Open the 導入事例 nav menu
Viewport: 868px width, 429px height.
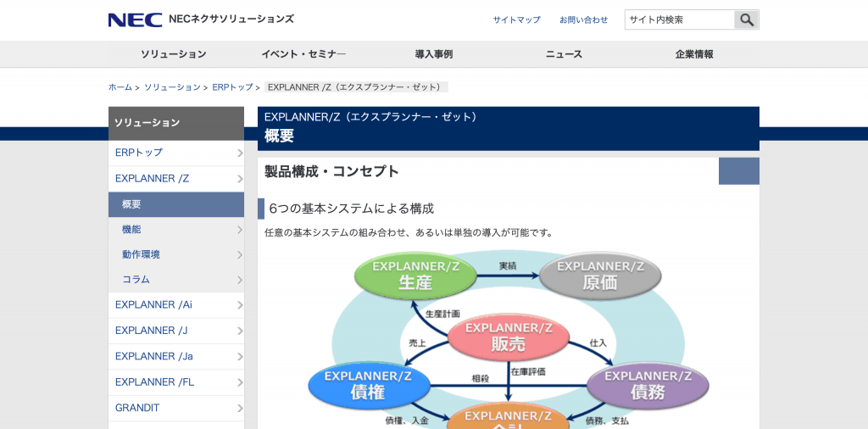click(434, 54)
